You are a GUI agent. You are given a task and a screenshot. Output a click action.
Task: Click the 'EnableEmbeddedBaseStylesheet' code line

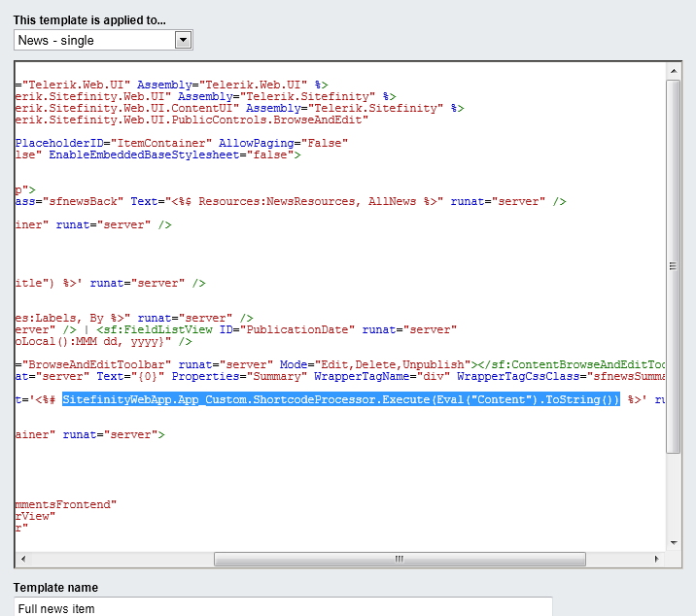(165, 154)
